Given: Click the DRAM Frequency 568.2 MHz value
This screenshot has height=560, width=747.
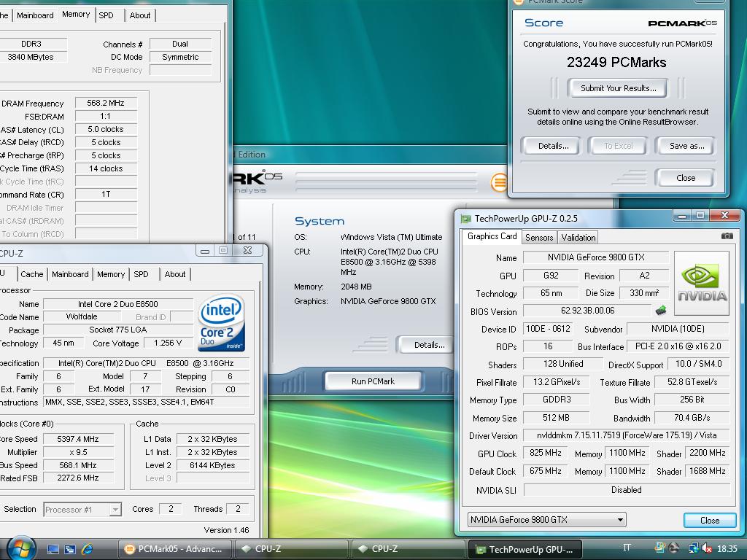Looking at the screenshot, I should pyautogui.click(x=106, y=103).
